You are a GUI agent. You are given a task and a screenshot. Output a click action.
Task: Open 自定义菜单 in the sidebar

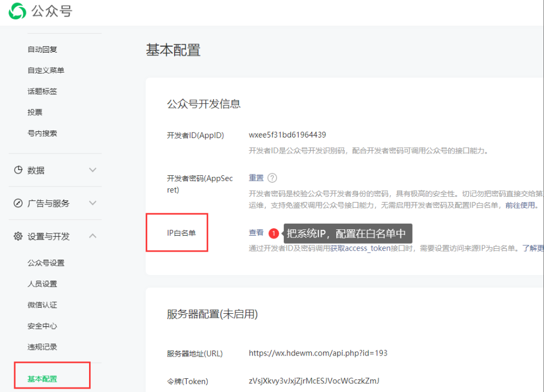click(x=46, y=70)
